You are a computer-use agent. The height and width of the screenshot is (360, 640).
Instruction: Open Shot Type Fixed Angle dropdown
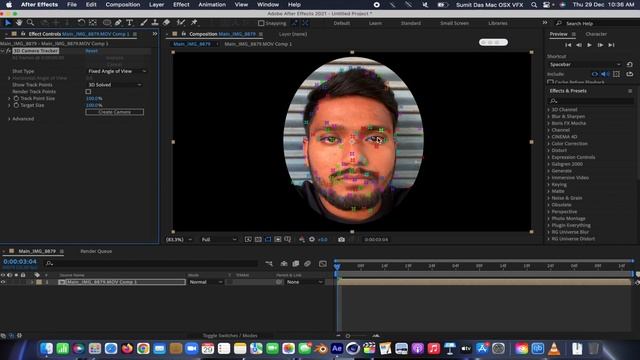click(x=117, y=71)
